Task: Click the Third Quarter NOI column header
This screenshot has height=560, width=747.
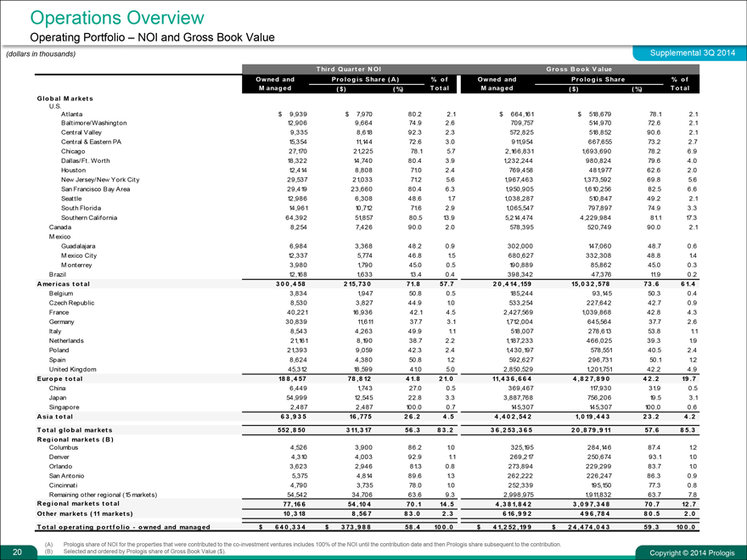Action: pos(354,68)
